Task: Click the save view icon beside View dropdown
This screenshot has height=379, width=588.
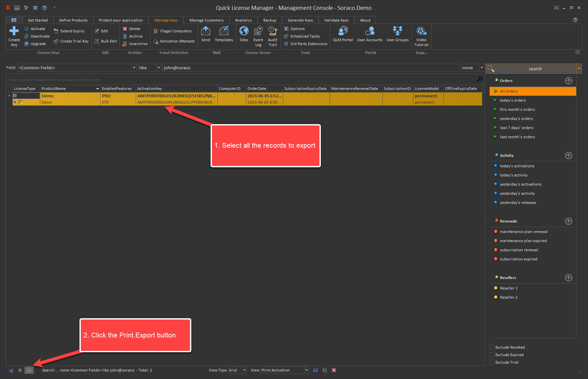Action: click(x=316, y=370)
